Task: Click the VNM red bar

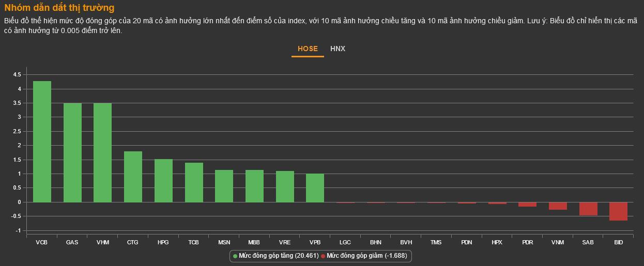Action: 558,206
